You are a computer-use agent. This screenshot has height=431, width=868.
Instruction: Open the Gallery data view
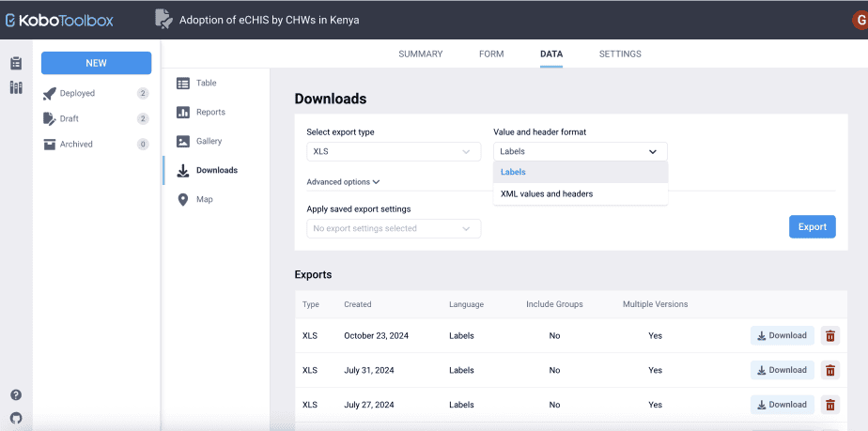[209, 141]
